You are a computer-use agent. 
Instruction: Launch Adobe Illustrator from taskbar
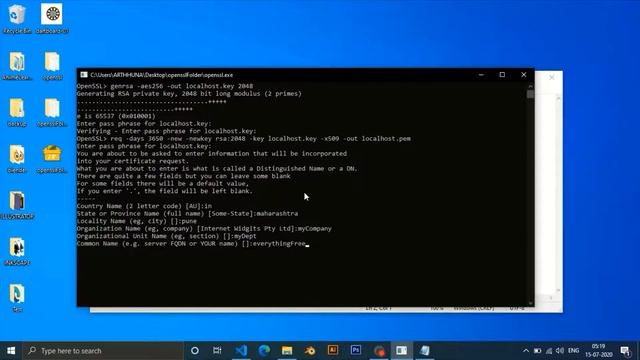tap(333, 350)
